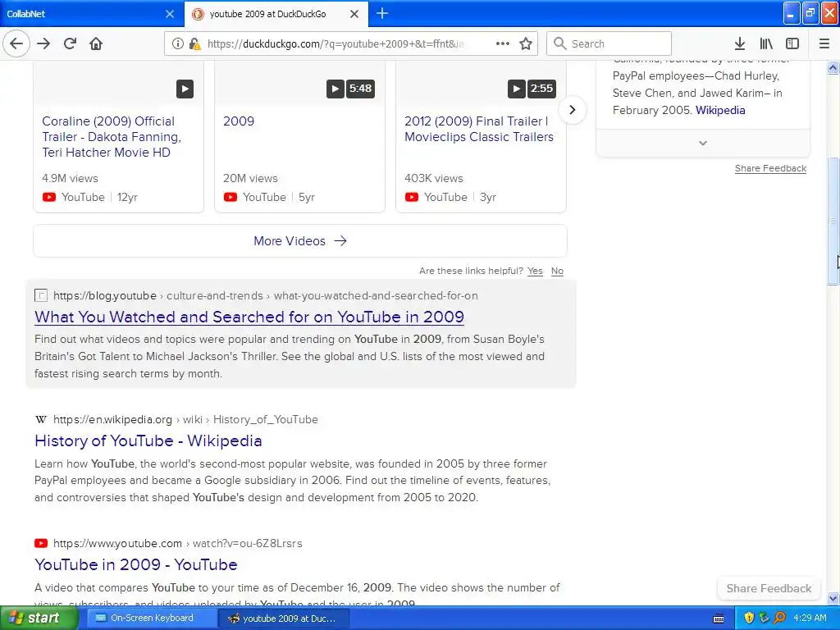Answer No to links helpful question

click(x=557, y=271)
